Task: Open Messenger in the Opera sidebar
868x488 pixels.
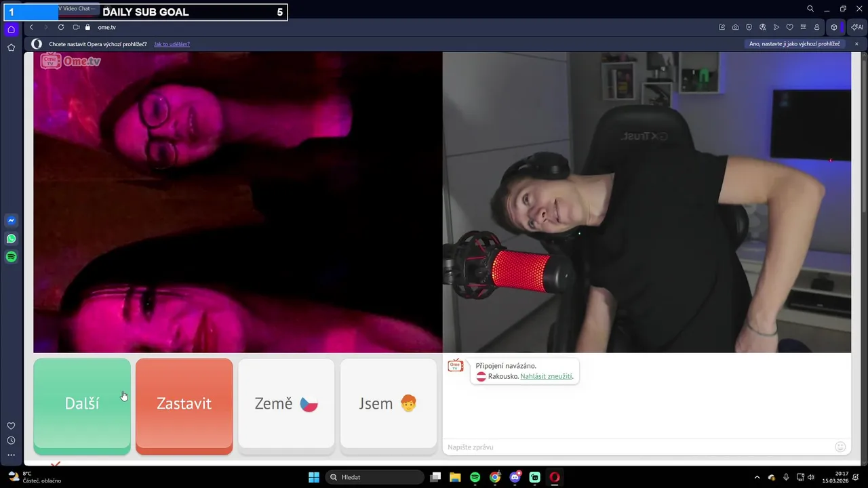Action: (11, 220)
